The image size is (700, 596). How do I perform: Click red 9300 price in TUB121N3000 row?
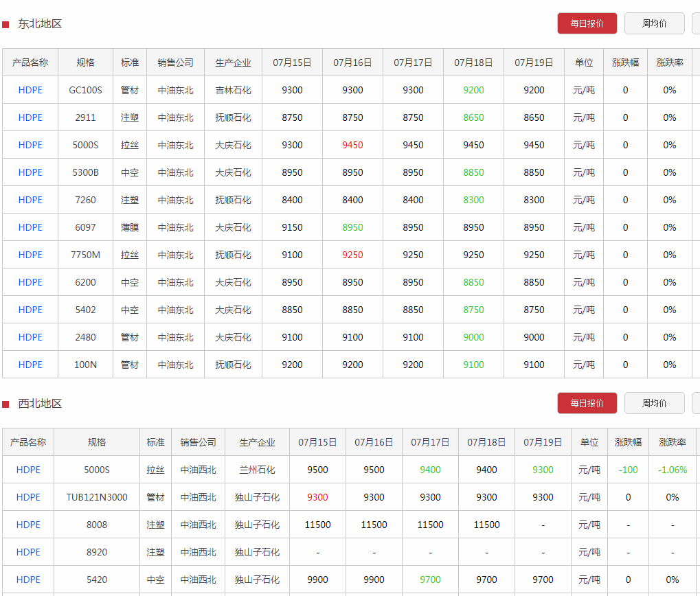click(317, 497)
